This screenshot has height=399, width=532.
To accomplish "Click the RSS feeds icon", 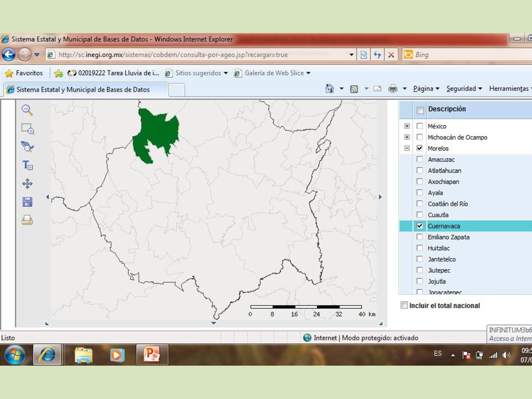I will point(354,89).
